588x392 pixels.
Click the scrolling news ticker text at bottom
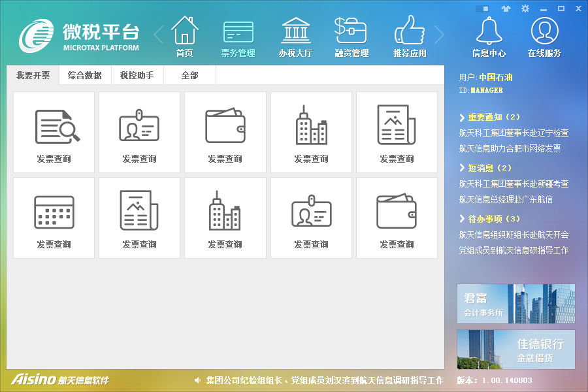pos(325,380)
